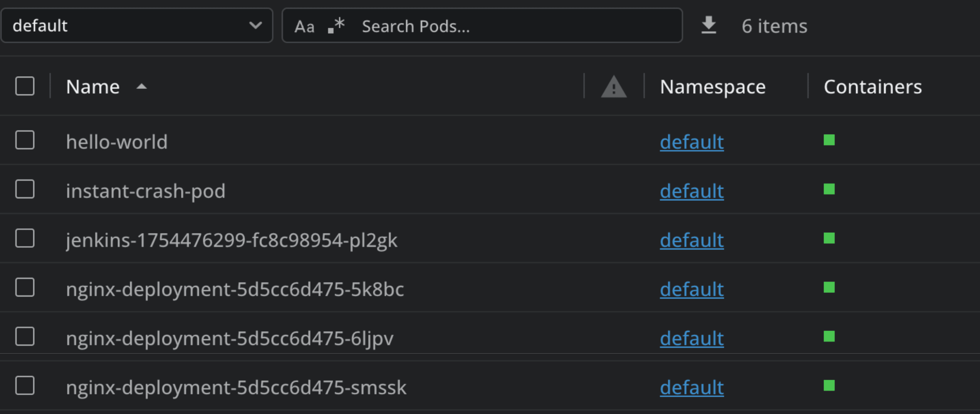This screenshot has height=414, width=980.
Task: Open default namespace link for jenkins pod
Action: [x=691, y=240]
